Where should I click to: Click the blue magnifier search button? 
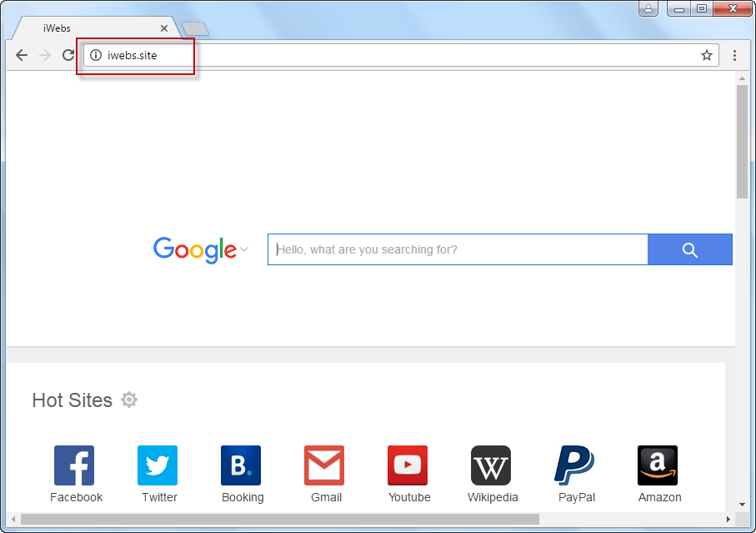689,249
